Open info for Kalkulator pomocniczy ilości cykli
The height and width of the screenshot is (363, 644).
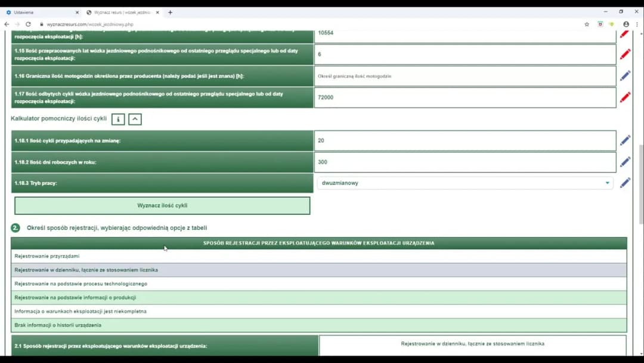[x=118, y=119]
